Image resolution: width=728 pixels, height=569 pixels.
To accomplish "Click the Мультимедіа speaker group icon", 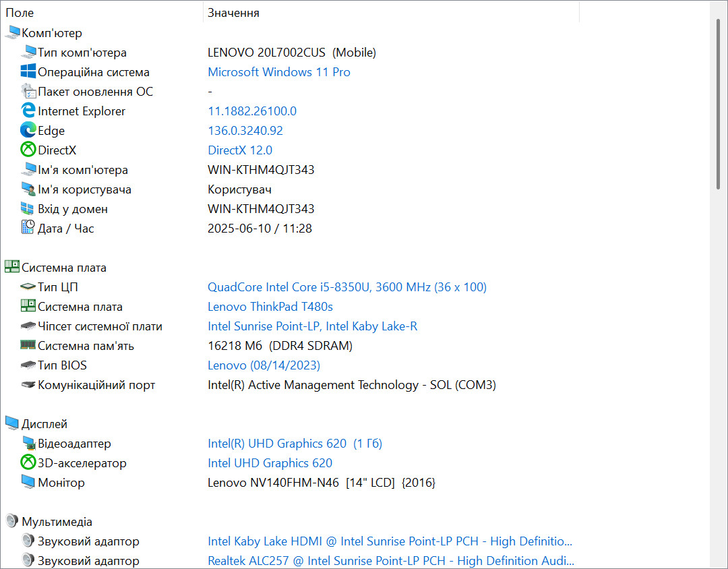I will pos(12,521).
